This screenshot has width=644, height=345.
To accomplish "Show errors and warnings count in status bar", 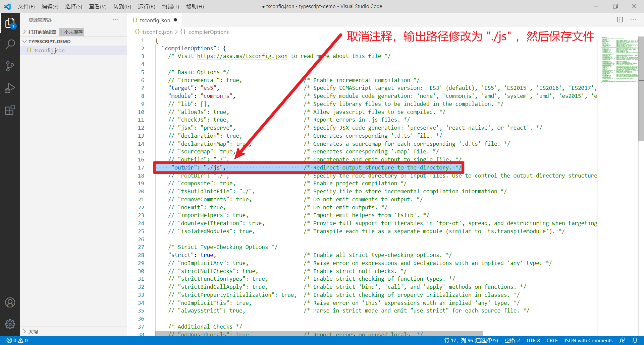I will [17, 340].
